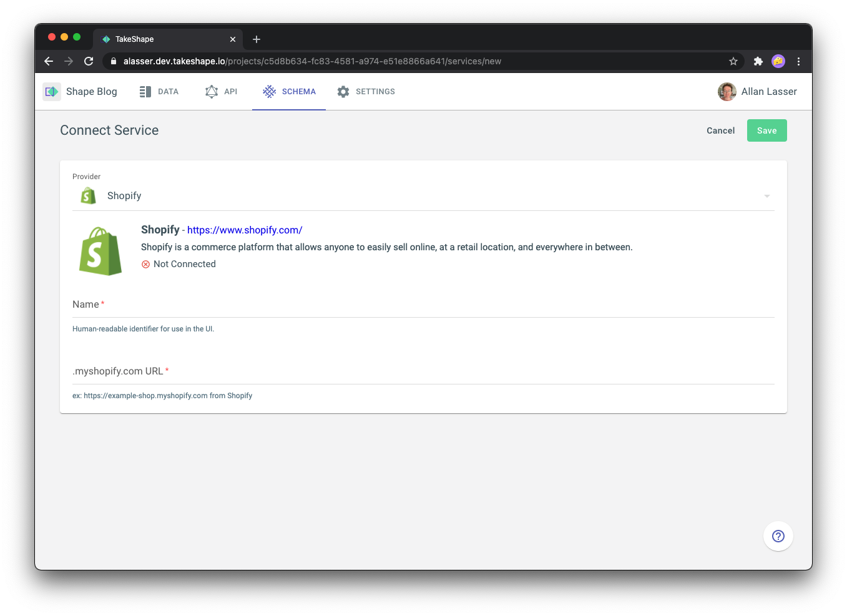Open the https://www.shopify.com/ link
Screen dimensions: 847x616
[x=245, y=230]
